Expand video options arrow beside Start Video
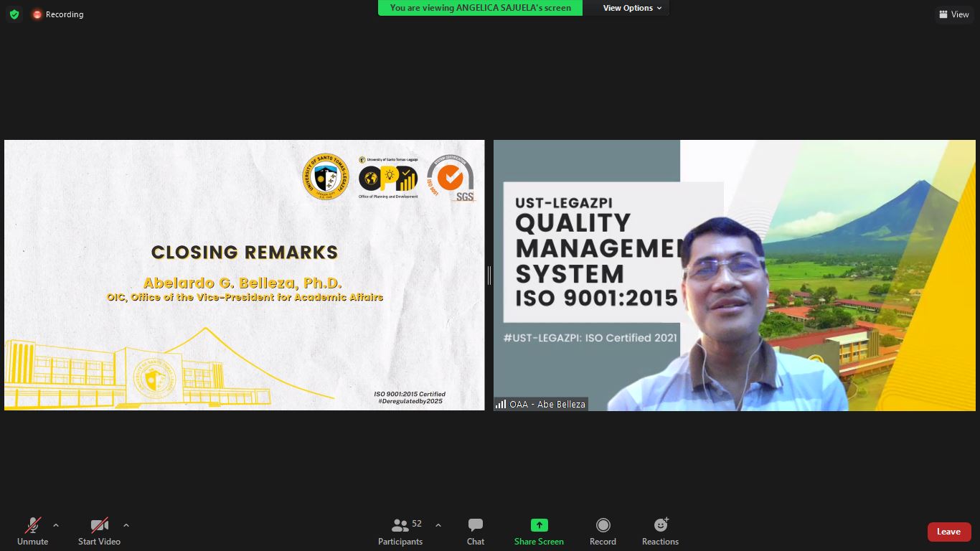The width and height of the screenshot is (980, 551). (126, 525)
